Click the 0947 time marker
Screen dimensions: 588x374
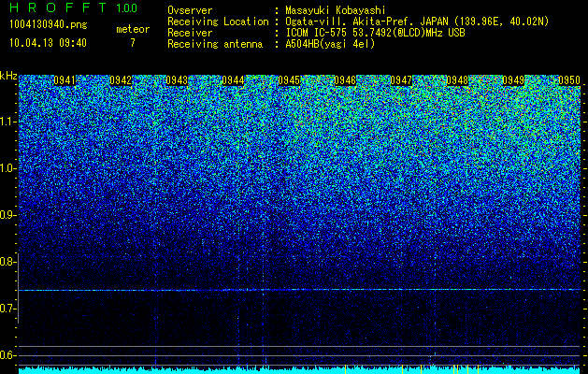click(401, 80)
